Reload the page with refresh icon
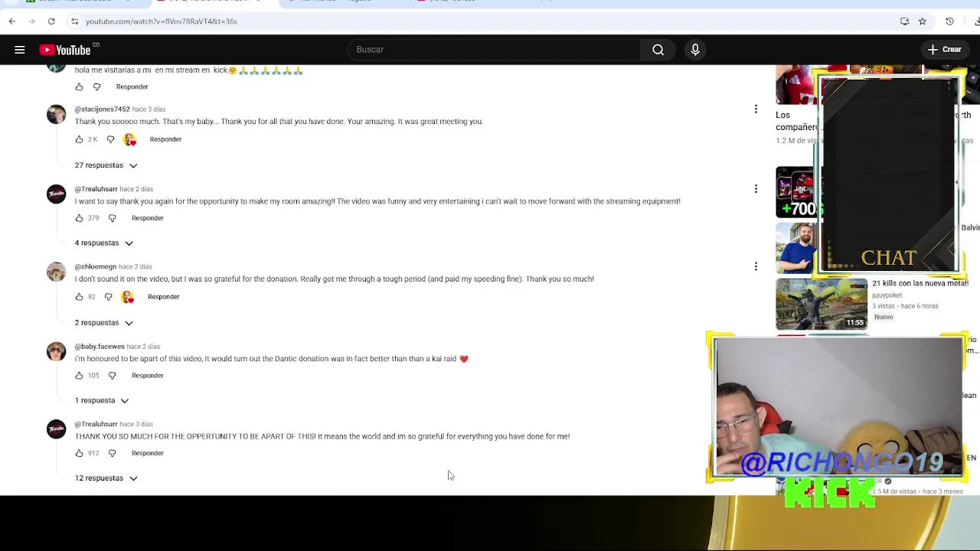 51,21
